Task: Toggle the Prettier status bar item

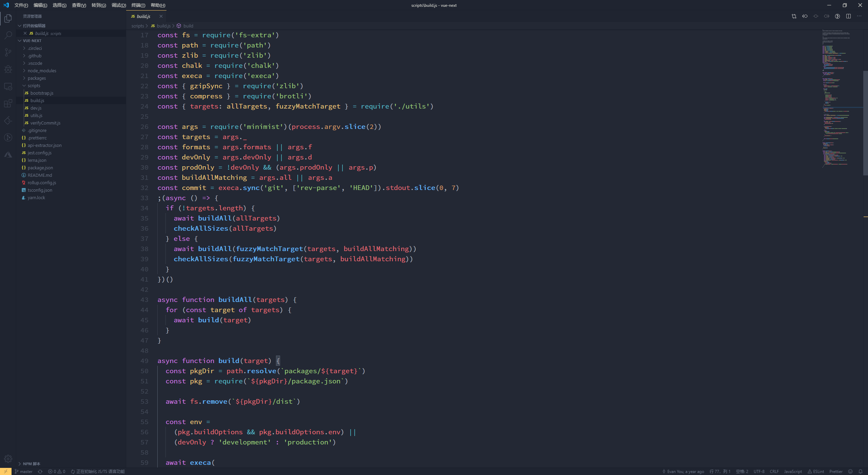Action: (836, 471)
